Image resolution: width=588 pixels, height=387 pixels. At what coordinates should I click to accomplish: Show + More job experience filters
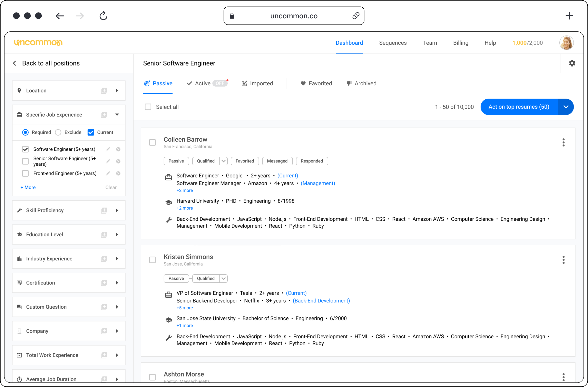[28, 187]
